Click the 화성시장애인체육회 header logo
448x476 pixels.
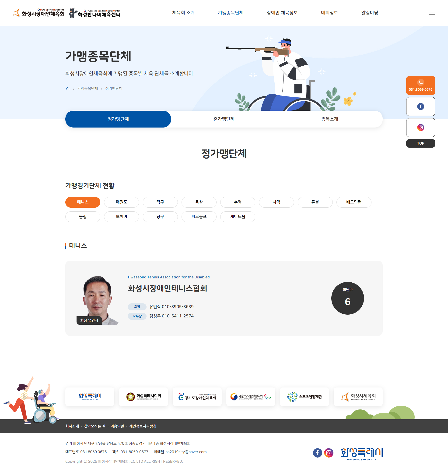[x=39, y=13]
